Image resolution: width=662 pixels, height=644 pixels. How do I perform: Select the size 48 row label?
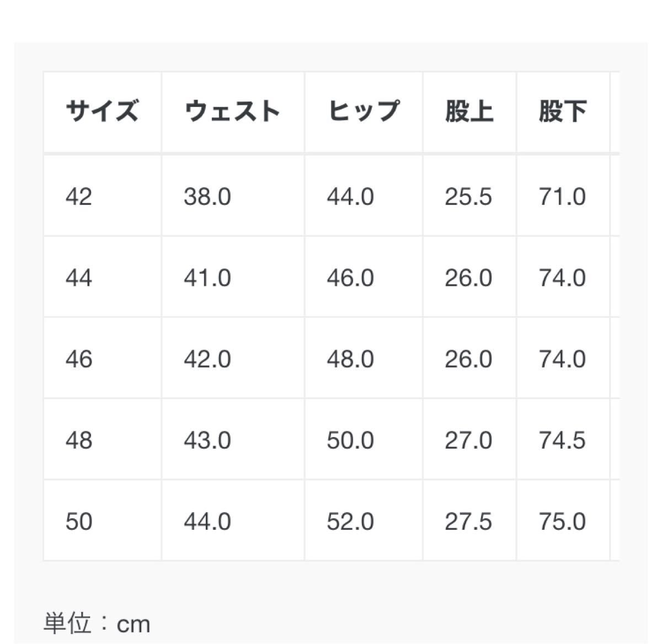pyautogui.click(x=79, y=440)
